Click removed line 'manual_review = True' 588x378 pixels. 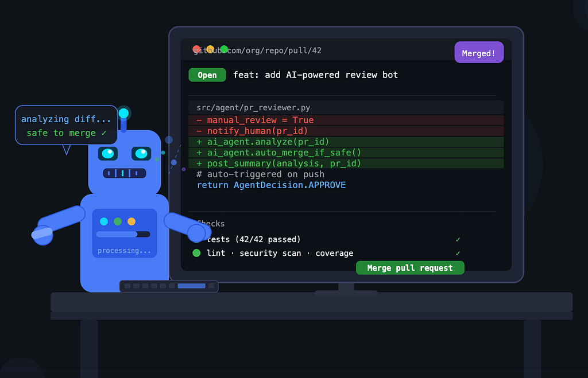(346, 120)
